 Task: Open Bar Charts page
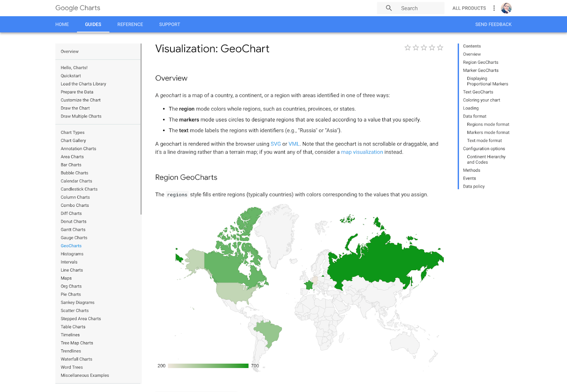click(x=71, y=165)
